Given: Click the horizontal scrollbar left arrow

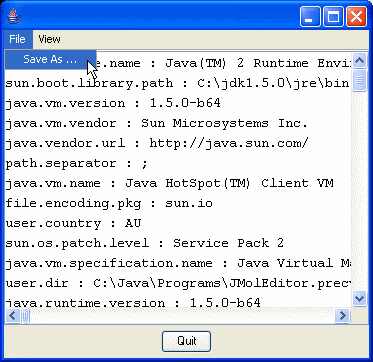Looking at the screenshot, I should point(13,315).
